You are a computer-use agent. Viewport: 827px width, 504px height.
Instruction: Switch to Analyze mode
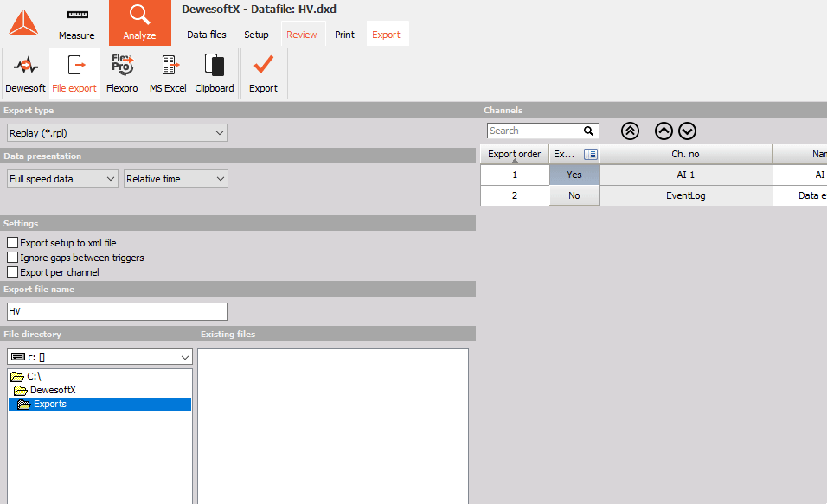pyautogui.click(x=140, y=22)
